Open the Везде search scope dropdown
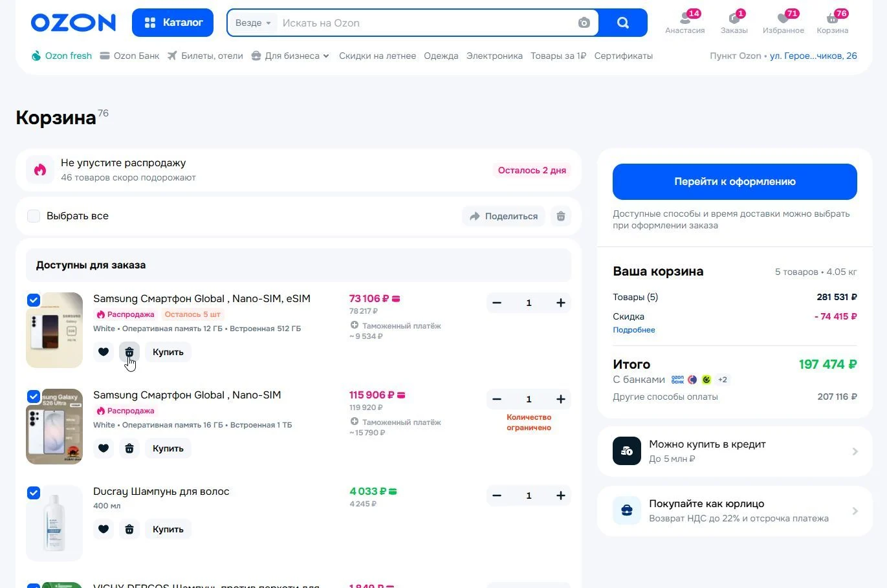The height and width of the screenshot is (588, 887). point(253,23)
